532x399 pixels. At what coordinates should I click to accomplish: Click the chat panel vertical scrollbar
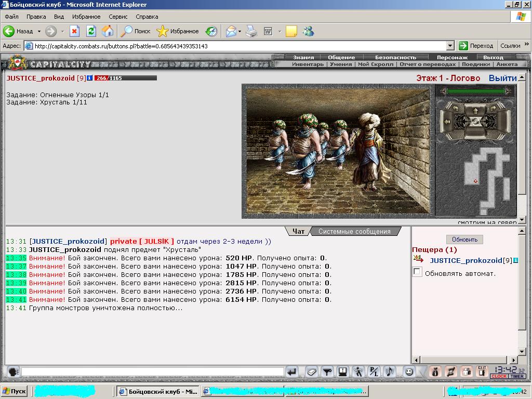(x=522, y=291)
